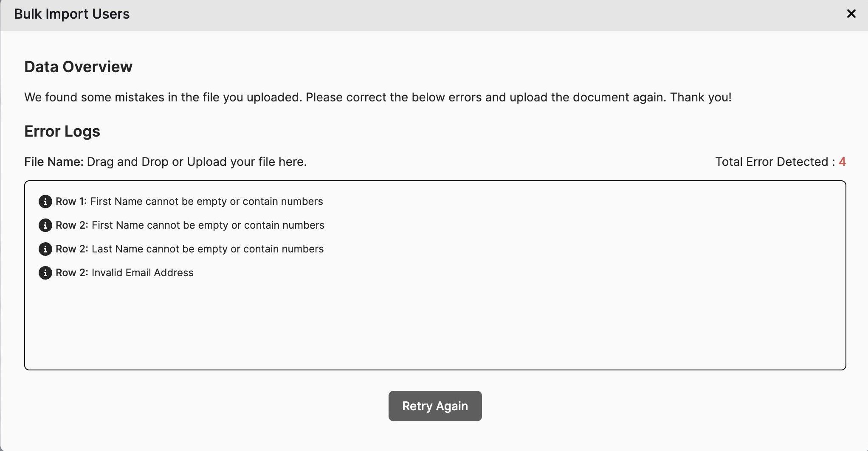Click 'Drag and Drop or Upload your file here' text
Viewport: 868px width, 451px height.
point(197,162)
